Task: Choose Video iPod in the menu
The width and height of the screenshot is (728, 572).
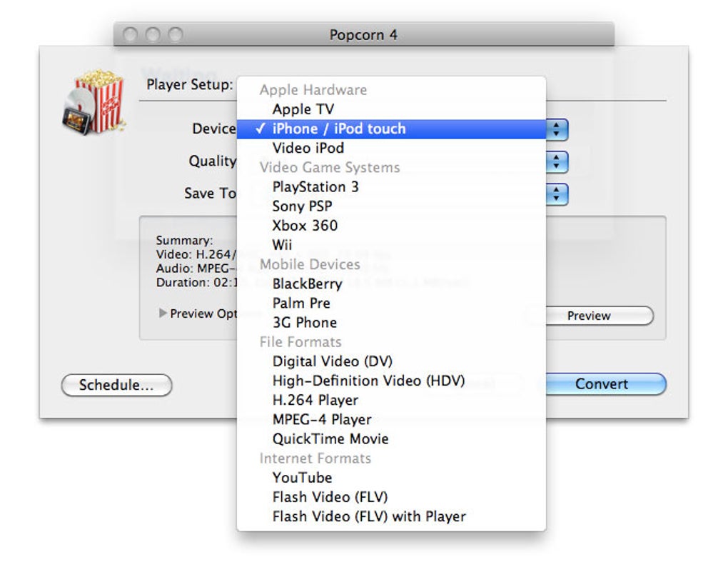Action: (x=391, y=149)
